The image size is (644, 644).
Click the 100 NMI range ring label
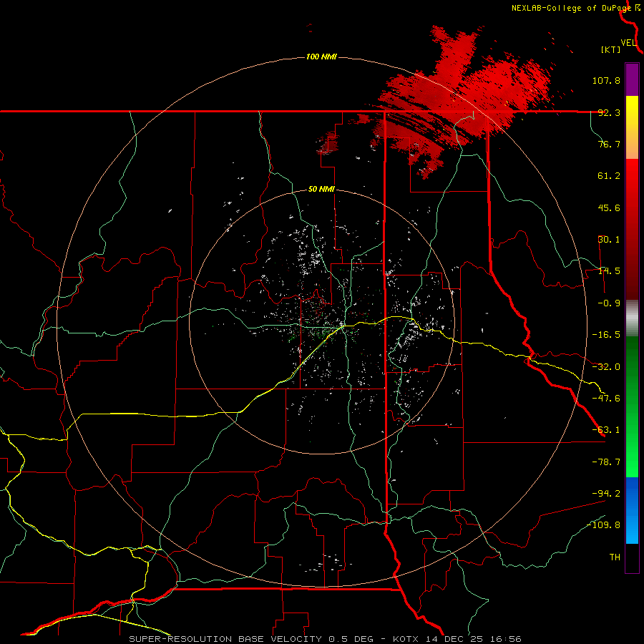point(321,57)
